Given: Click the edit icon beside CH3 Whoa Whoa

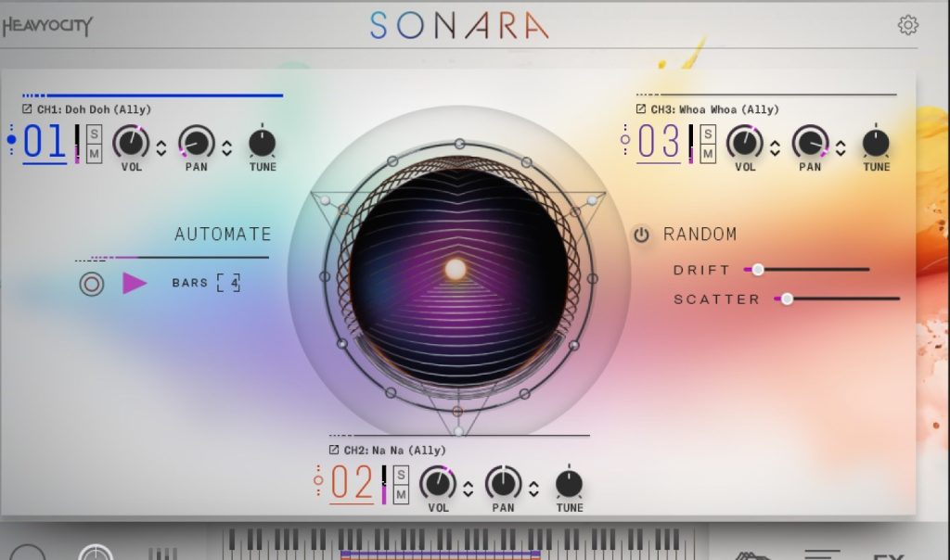Looking at the screenshot, I should click(x=640, y=109).
